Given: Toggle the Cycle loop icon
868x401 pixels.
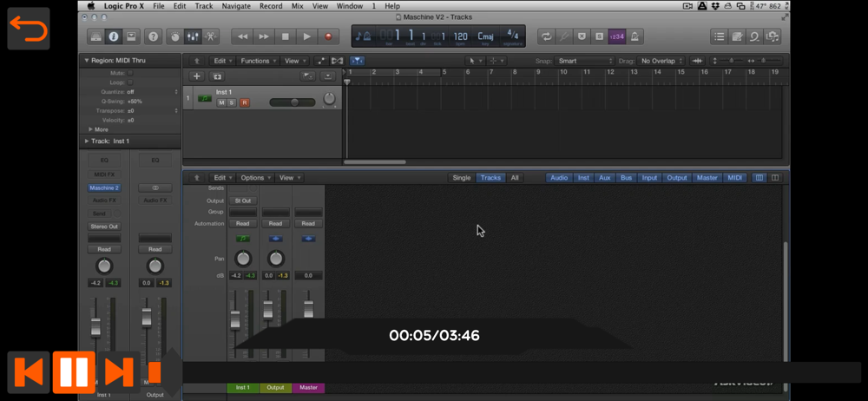Looking at the screenshot, I should 547,36.
